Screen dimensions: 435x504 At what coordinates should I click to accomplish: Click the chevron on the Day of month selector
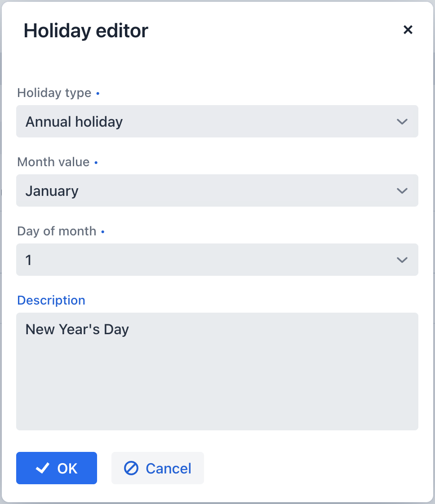[403, 260]
